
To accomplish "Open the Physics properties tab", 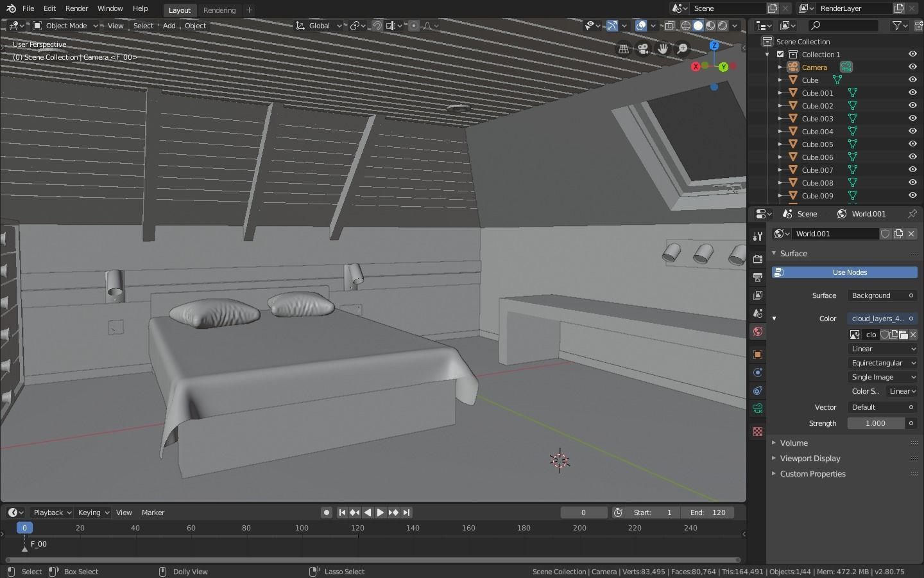I will pyautogui.click(x=758, y=372).
